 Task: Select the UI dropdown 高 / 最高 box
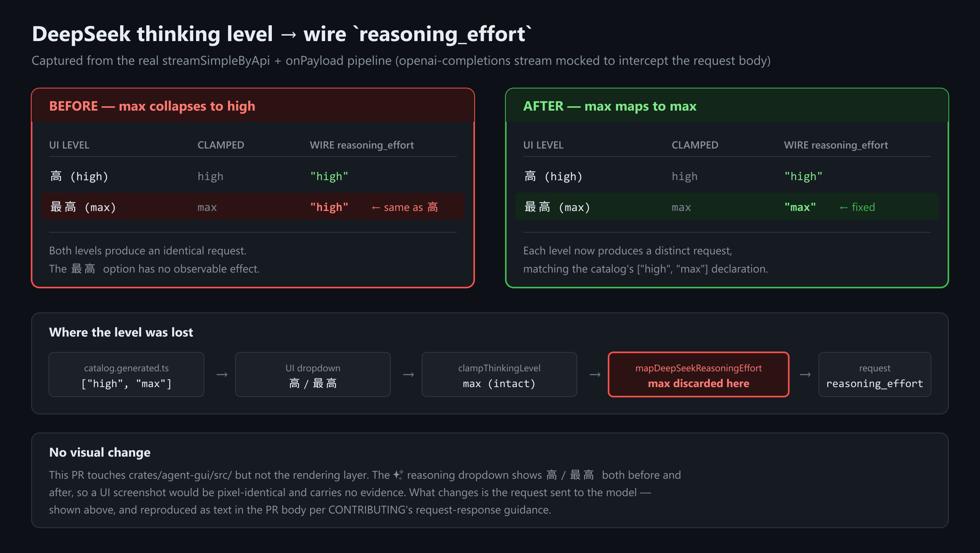coord(313,374)
